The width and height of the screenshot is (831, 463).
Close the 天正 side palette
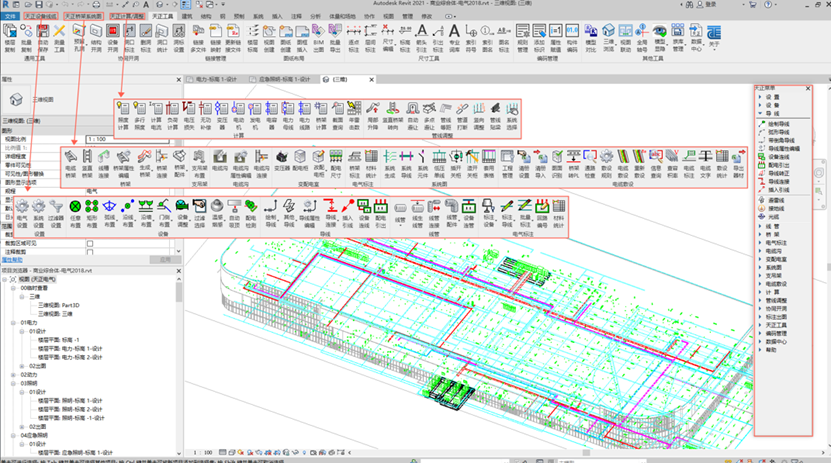(808, 88)
